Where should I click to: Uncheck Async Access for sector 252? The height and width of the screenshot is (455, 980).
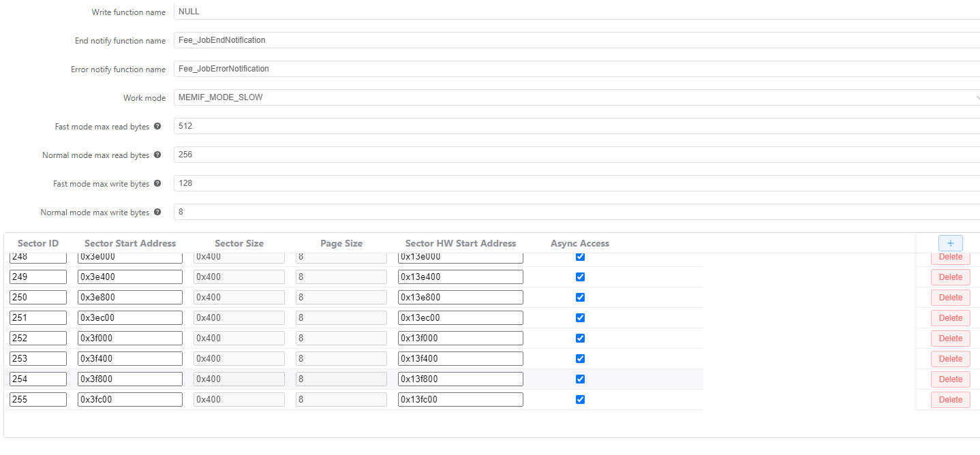pos(580,339)
